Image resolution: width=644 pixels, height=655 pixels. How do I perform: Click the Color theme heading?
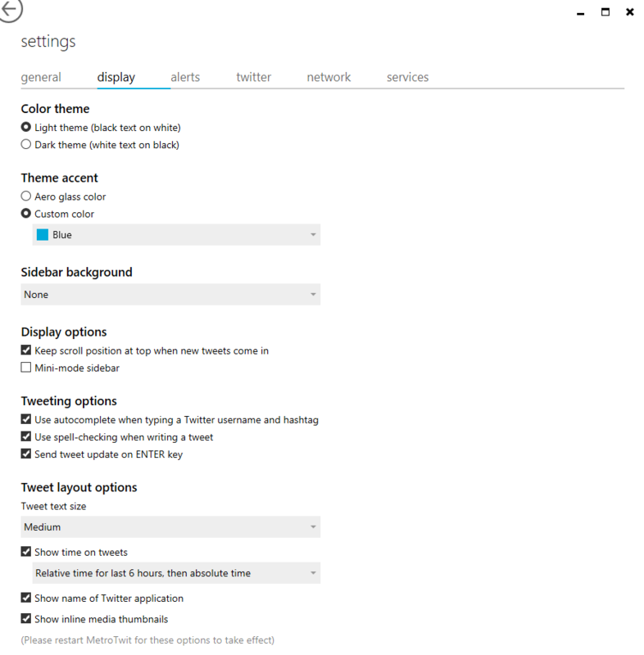click(x=55, y=109)
